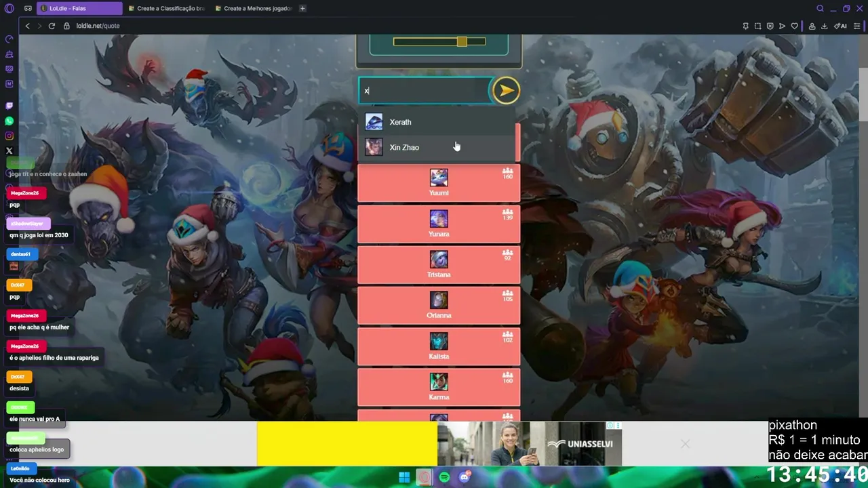Viewport: 868px width, 488px height.
Task: Open Twitch in the sidebar
Action: tap(9, 106)
